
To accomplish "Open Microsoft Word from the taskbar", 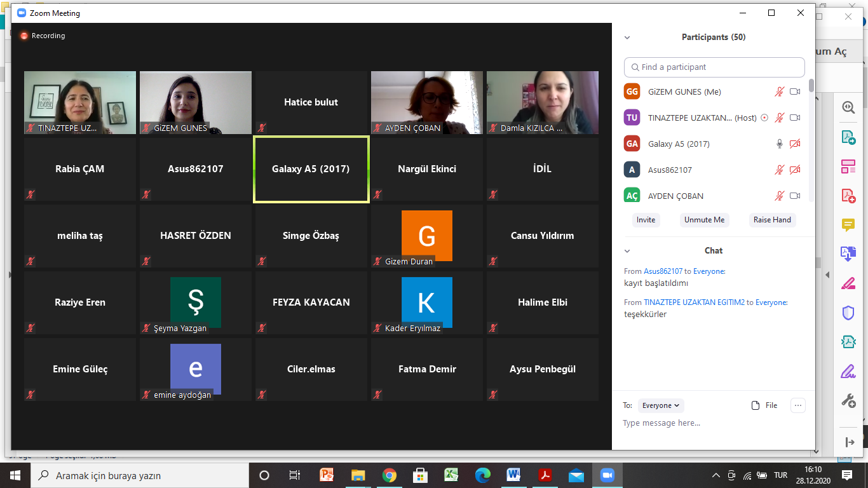I will [513, 475].
